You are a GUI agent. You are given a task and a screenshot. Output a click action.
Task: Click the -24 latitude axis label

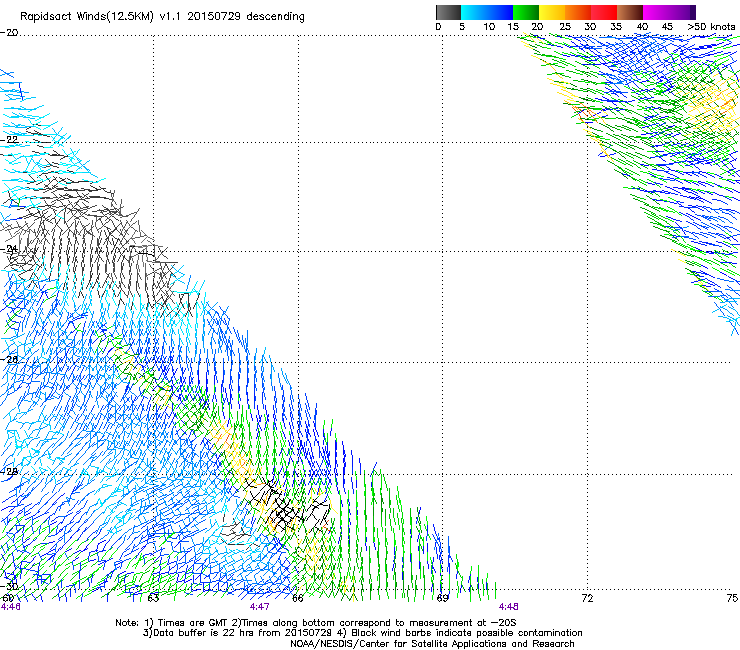tap(9, 249)
